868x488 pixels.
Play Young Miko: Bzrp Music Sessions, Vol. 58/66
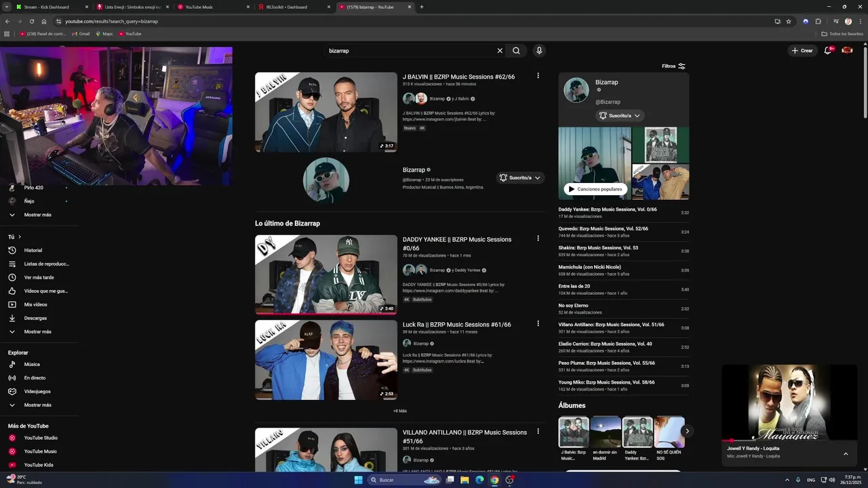click(624, 385)
